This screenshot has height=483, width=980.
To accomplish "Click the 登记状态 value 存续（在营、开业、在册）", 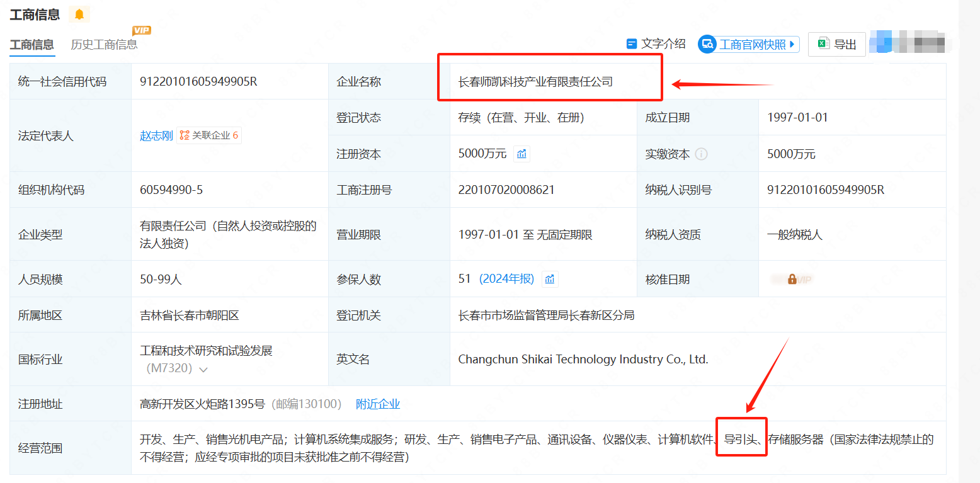I will (521, 118).
